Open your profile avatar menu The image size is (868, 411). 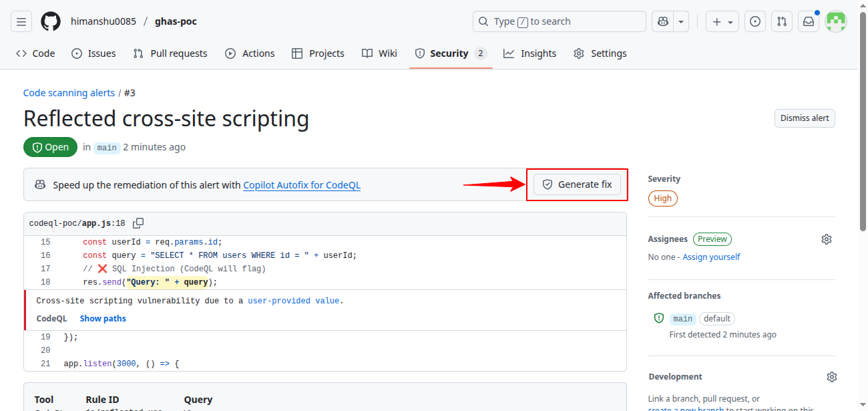[x=835, y=21]
